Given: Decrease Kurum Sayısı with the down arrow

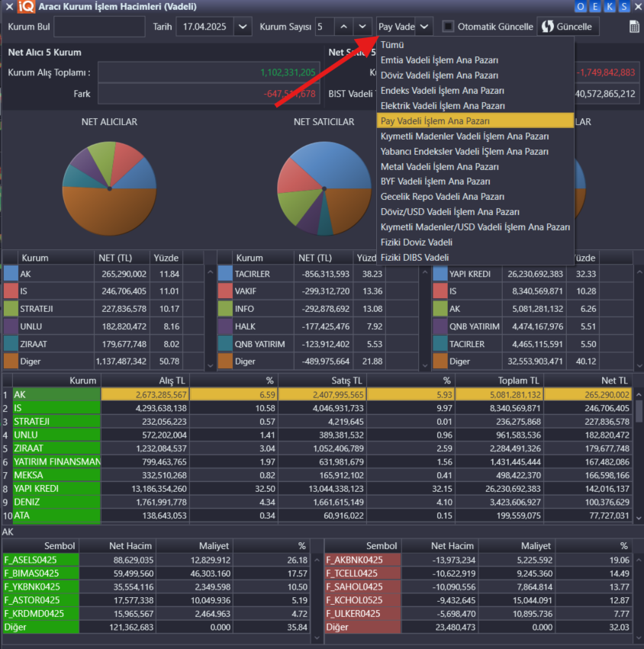Looking at the screenshot, I should click(362, 27).
